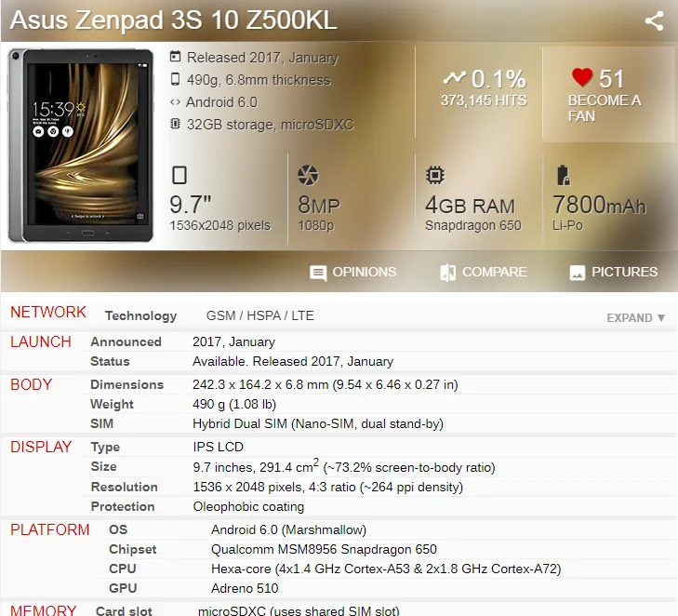Viewport: 678px width, 616px height.
Task: Click the display size tablet icon
Action: [179, 175]
